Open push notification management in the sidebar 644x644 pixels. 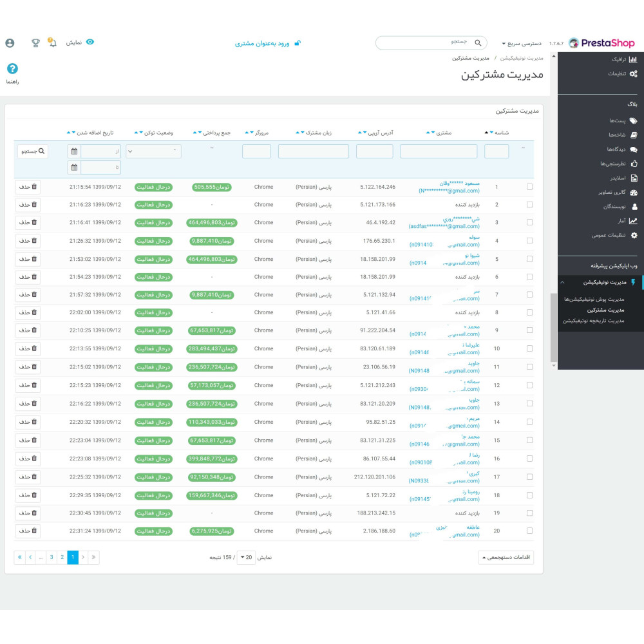[x=594, y=299]
